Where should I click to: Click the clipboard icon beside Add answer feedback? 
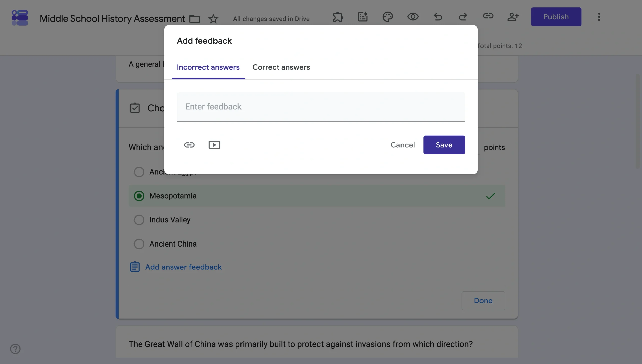click(135, 267)
